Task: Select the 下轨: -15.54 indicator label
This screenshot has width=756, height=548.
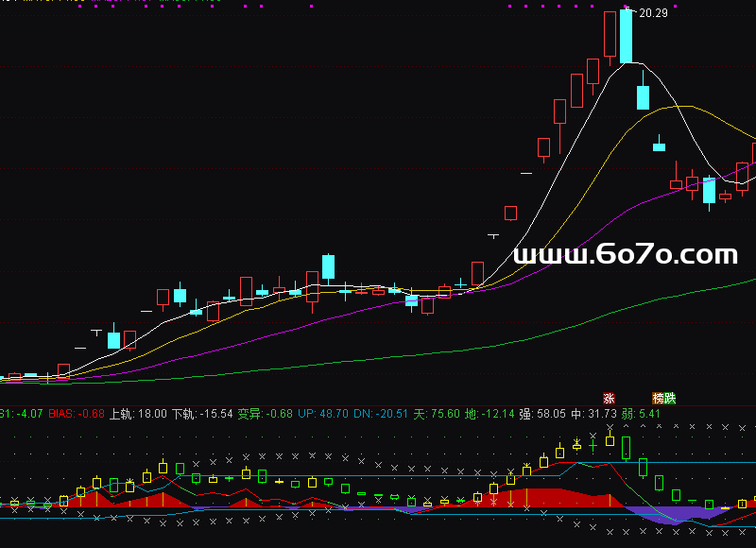Action: [x=201, y=414]
